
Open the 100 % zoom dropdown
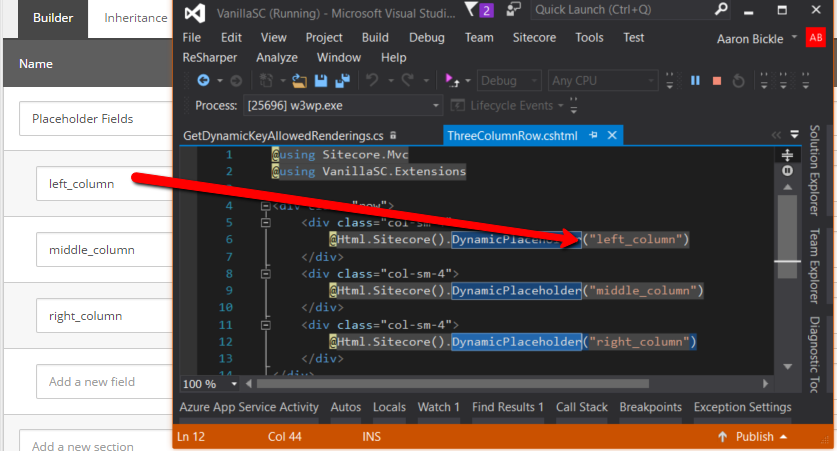coord(234,384)
